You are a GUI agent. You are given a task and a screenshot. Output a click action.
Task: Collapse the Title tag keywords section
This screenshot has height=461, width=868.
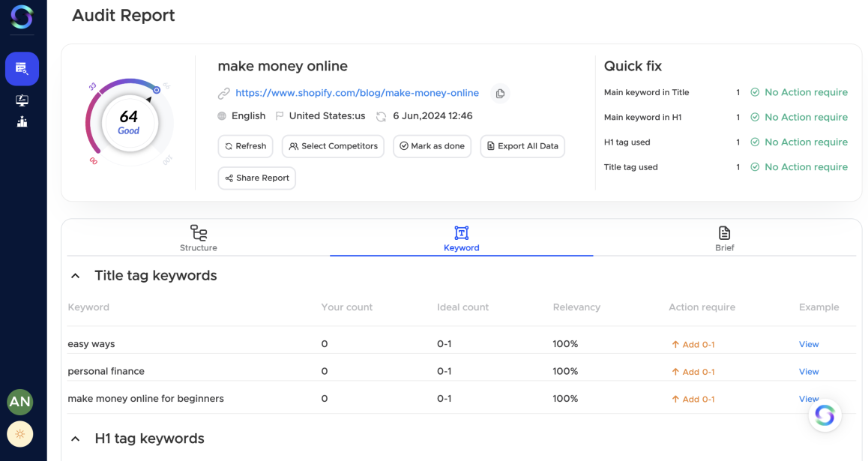coord(75,276)
